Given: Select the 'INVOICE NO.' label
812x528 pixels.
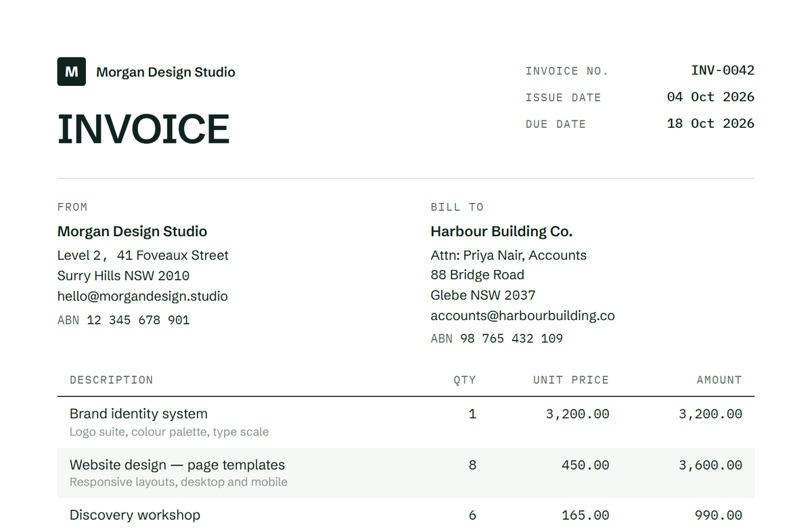Looking at the screenshot, I should pyautogui.click(x=566, y=71).
